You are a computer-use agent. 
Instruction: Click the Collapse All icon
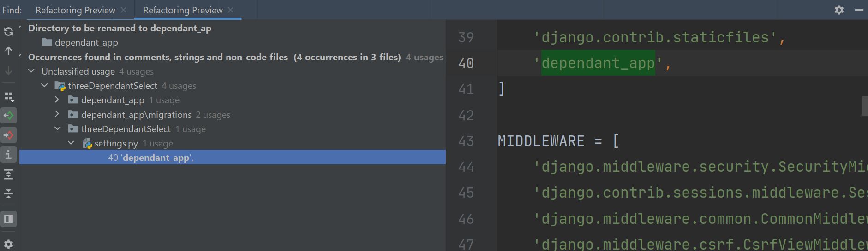tap(8, 194)
